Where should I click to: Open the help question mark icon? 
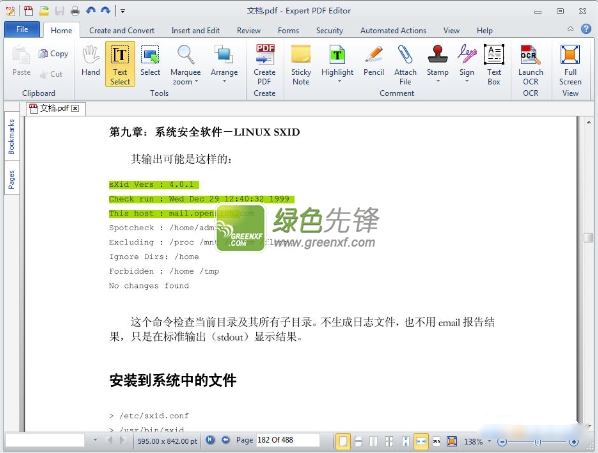[x=586, y=29]
